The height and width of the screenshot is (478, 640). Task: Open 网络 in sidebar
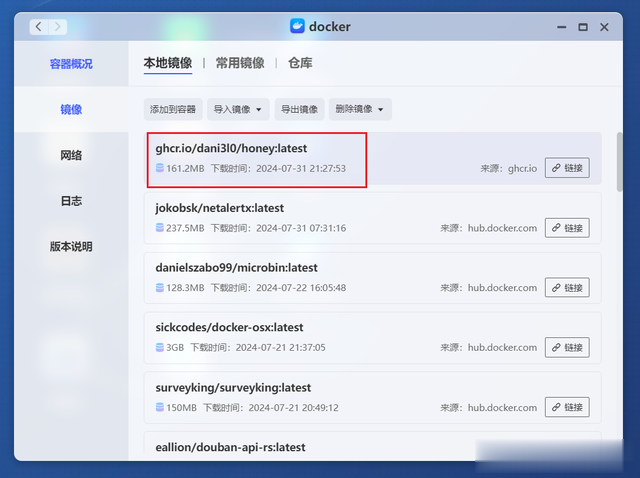click(71, 155)
